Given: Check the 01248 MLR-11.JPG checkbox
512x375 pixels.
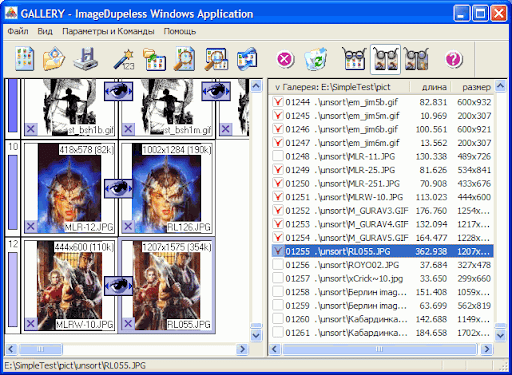Looking at the screenshot, I should coord(278,156).
